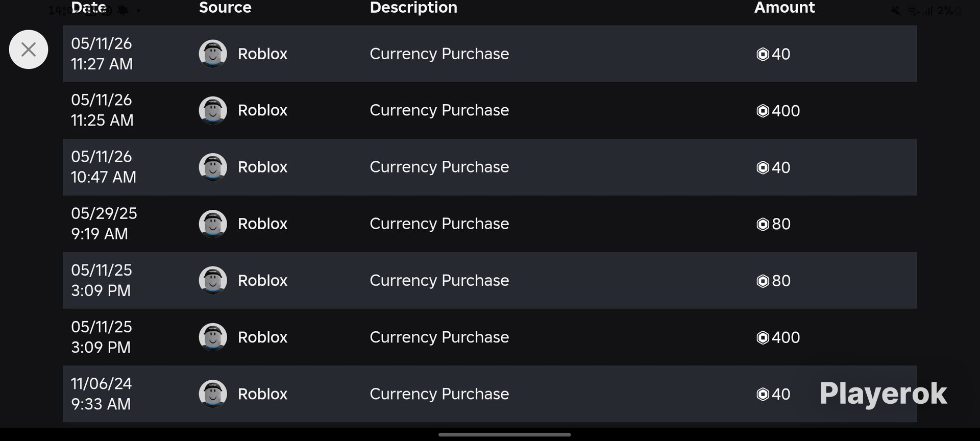Close the transactions view with X button
Image resolution: width=980 pixels, height=441 pixels.
[29, 50]
